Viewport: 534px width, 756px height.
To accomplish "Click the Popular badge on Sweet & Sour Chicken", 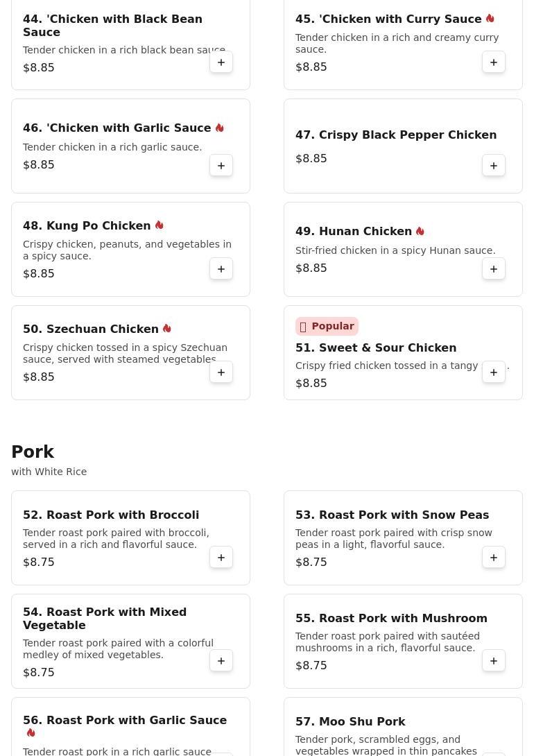I will (x=327, y=326).
